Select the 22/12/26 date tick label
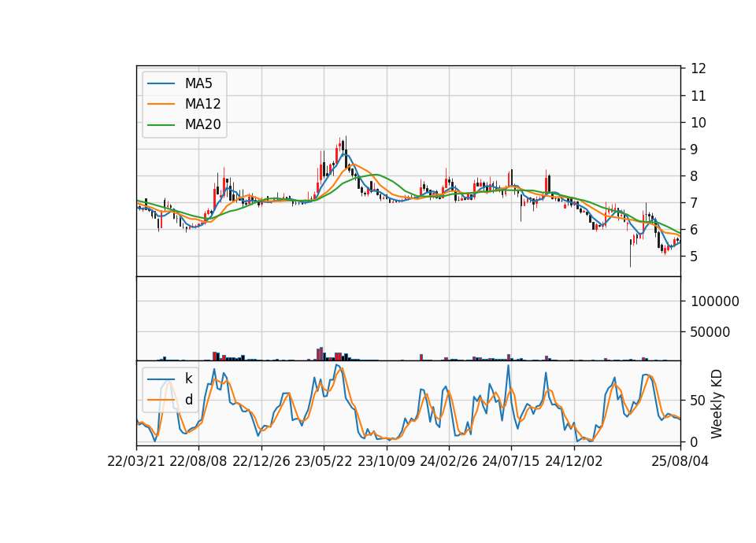The height and width of the screenshot is (543, 756). pyautogui.click(x=261, y=462)
